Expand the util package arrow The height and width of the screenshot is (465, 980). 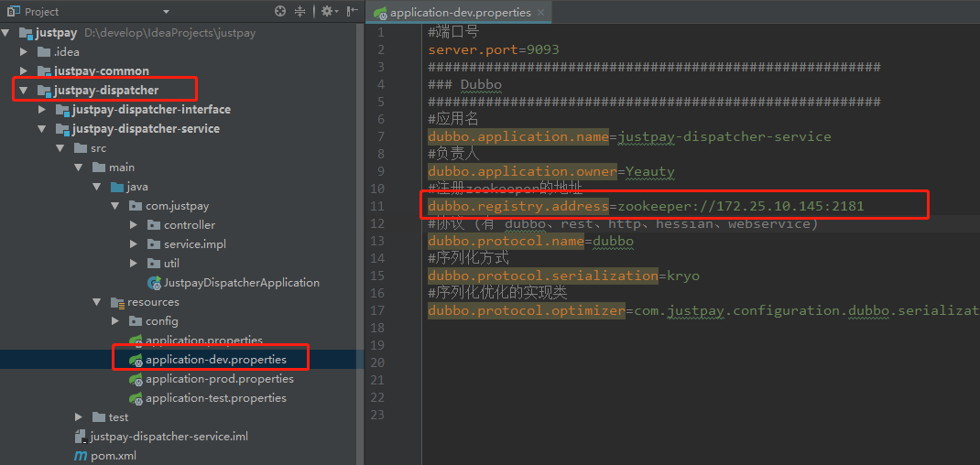click(133, 264)
